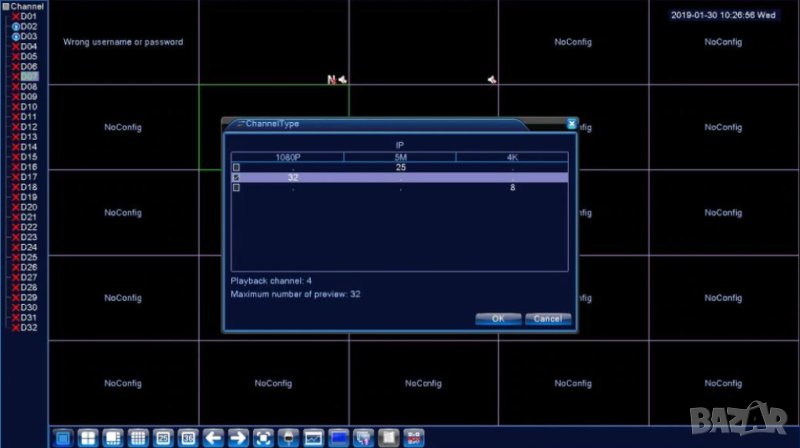Select channel D02 in channel list
This screenshot has height=448, width=800.
point(28,26)
